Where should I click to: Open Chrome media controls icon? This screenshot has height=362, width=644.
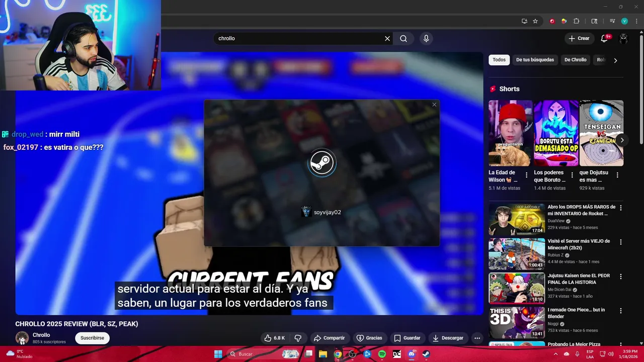coord(612,21)
